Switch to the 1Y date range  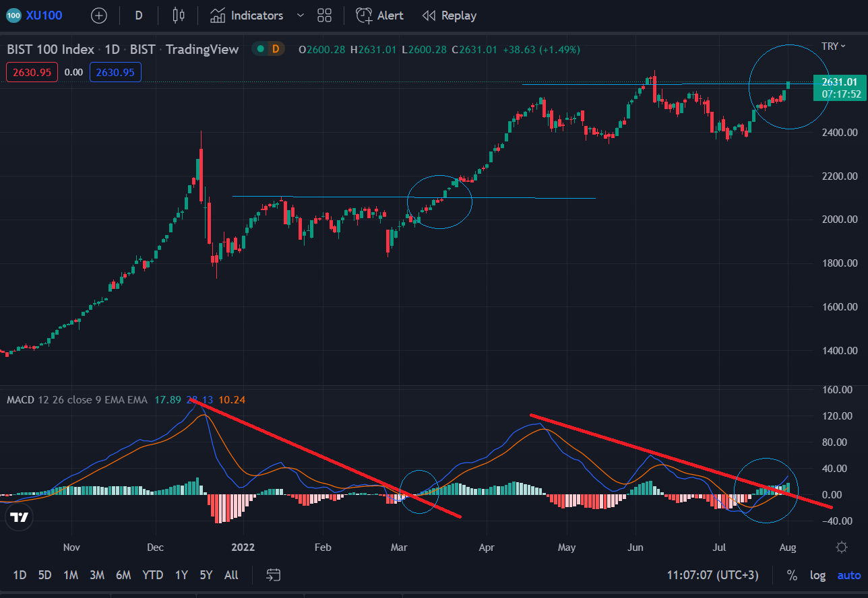[181, 575]
